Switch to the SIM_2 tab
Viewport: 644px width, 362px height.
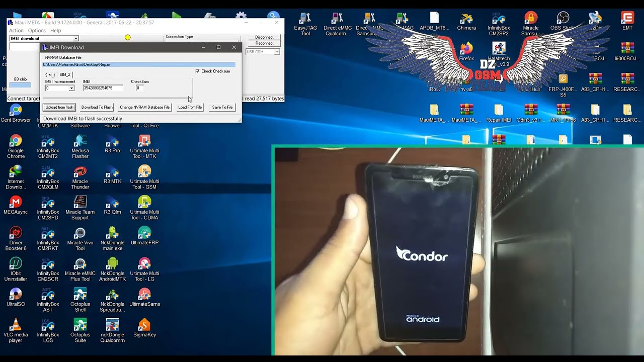click(65, 74)
